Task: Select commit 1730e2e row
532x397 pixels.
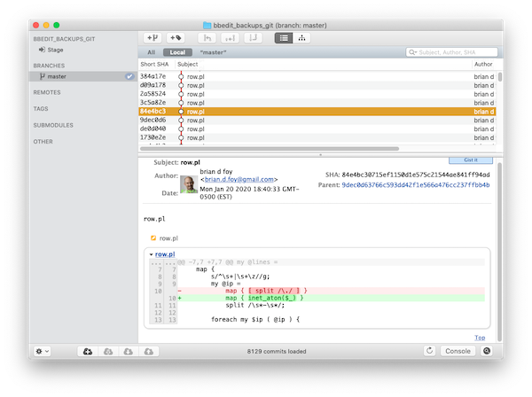Action: tap(317, 137)
